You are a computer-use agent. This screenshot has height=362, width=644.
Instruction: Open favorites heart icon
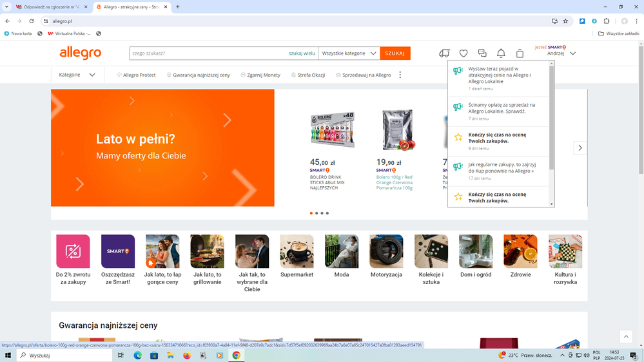point(463,53)
